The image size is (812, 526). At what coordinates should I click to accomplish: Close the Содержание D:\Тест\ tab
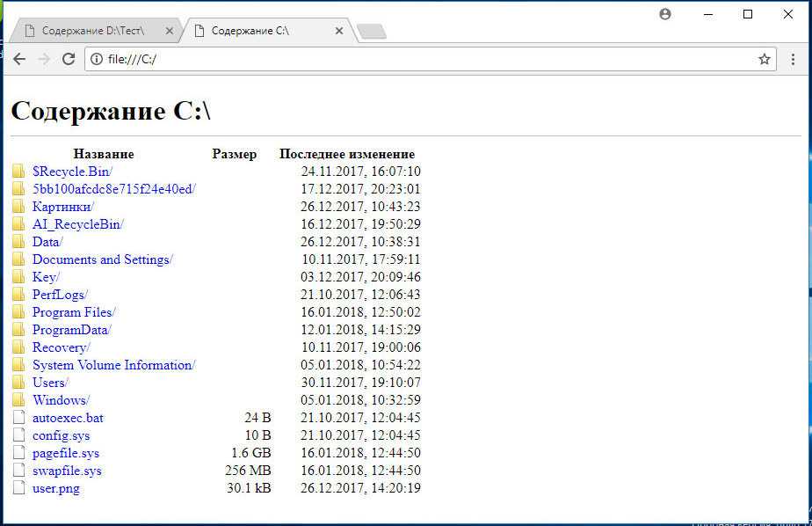170,31
